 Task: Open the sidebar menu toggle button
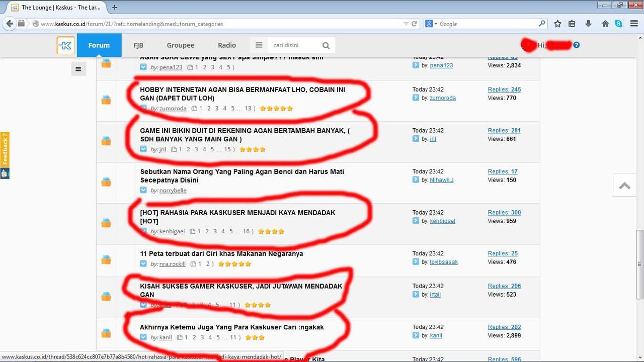coord(78,69)
